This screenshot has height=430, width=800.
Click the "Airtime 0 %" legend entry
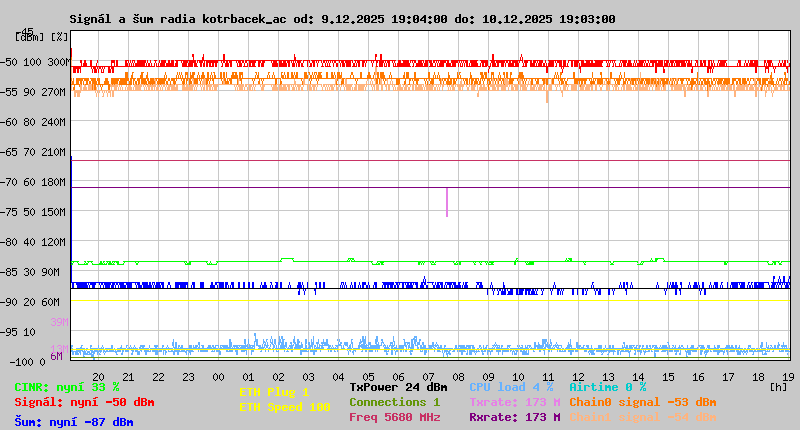pos(608,388)
